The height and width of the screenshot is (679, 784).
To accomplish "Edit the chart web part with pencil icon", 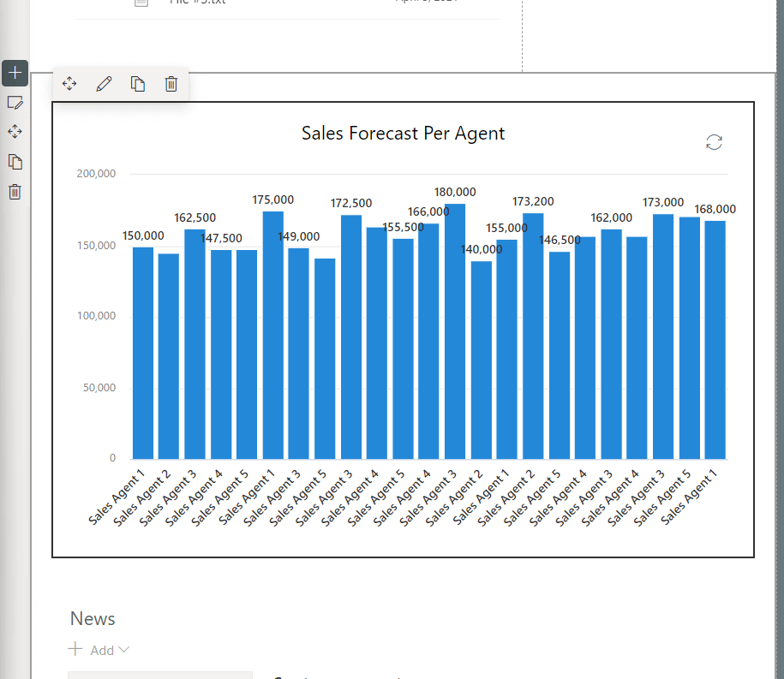I will (x=104, y=83).
